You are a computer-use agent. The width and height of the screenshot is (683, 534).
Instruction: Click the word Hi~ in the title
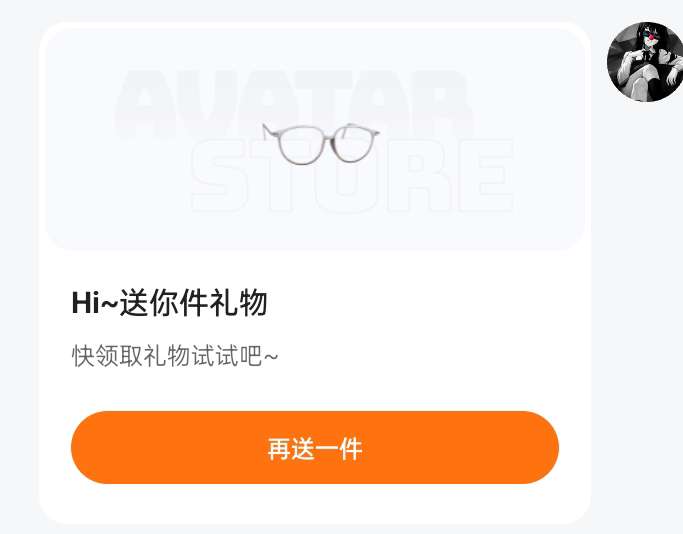tap(95, 303)
